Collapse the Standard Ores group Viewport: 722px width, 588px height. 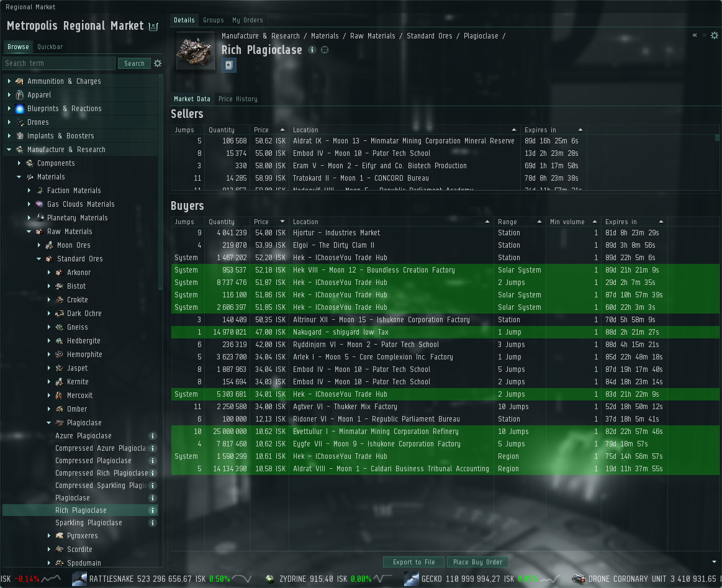click(39, 259)
